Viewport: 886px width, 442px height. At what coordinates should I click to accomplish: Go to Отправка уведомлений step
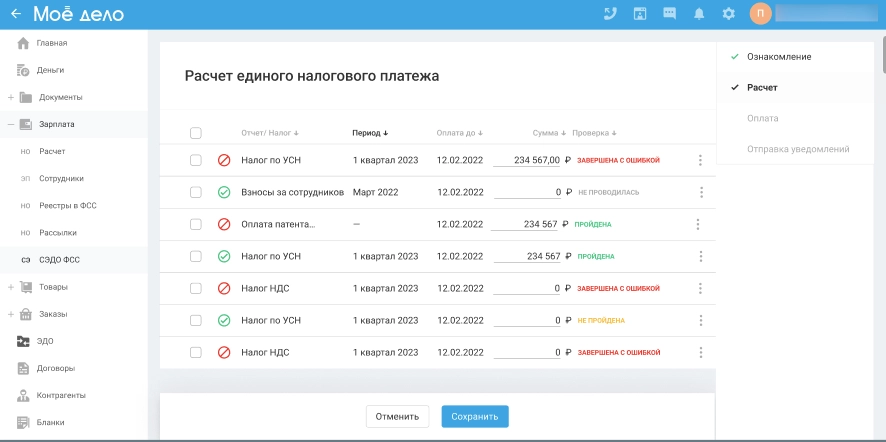[x=798, y=149]
